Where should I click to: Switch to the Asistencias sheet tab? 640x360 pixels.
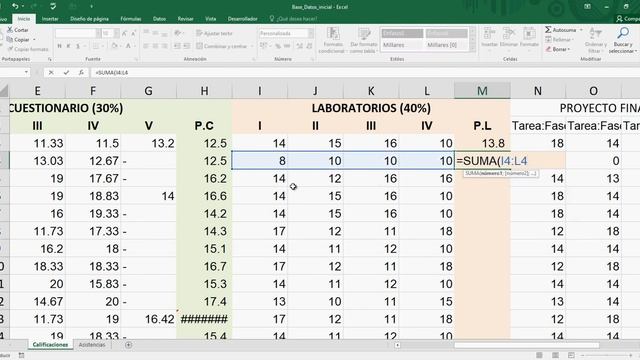(x=92, y=345)
